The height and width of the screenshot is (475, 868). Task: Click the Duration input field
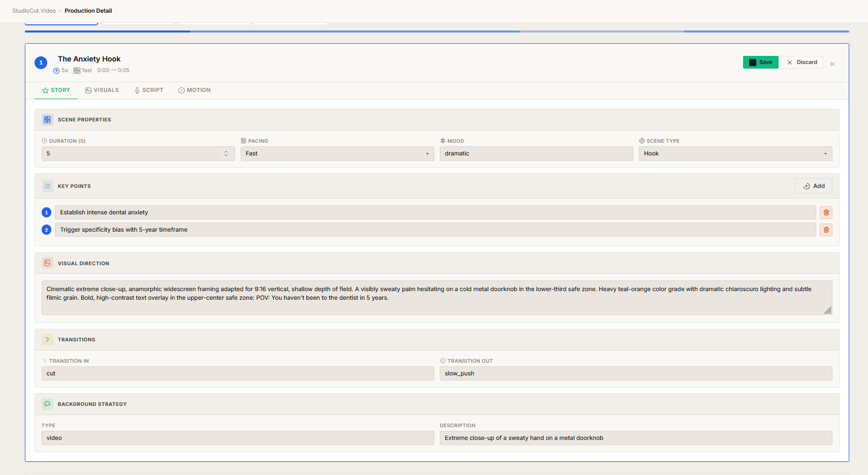[x=138, y=153]
